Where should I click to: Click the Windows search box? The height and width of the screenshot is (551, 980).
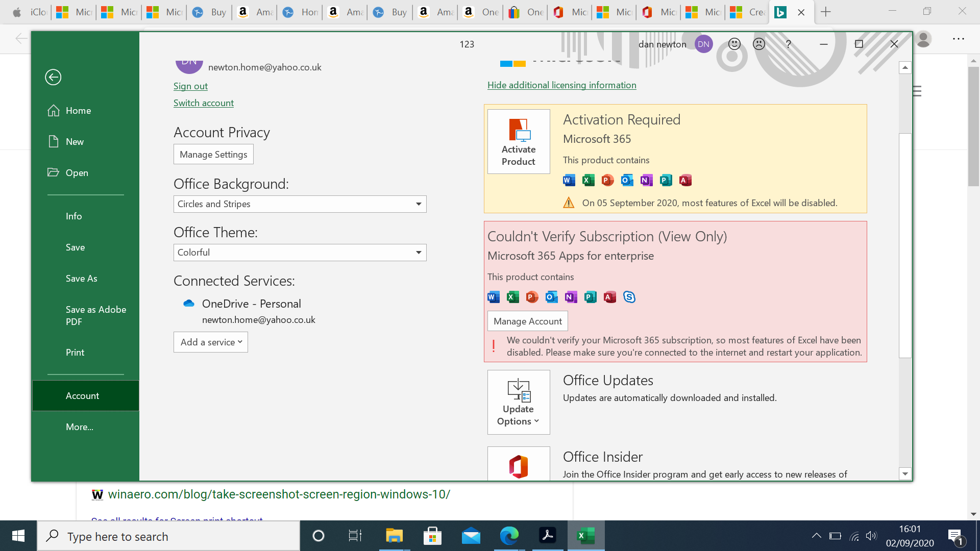point(168,536)
